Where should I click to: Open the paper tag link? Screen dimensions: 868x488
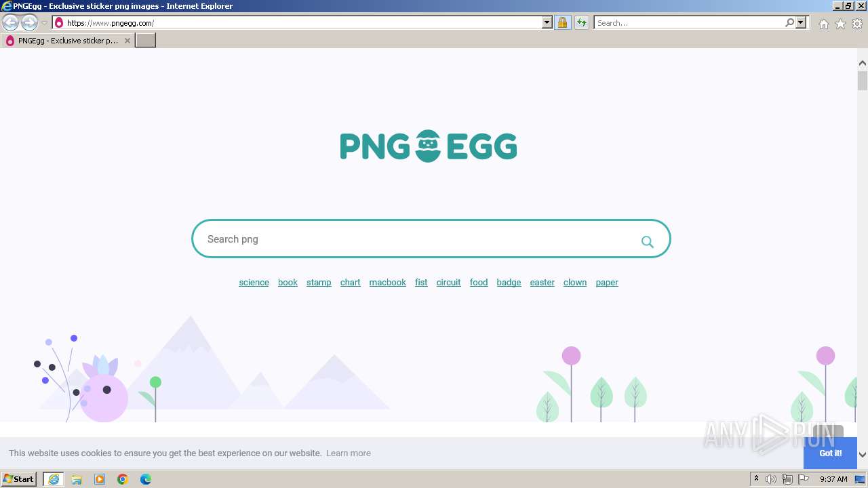click(x=607, y=283)
